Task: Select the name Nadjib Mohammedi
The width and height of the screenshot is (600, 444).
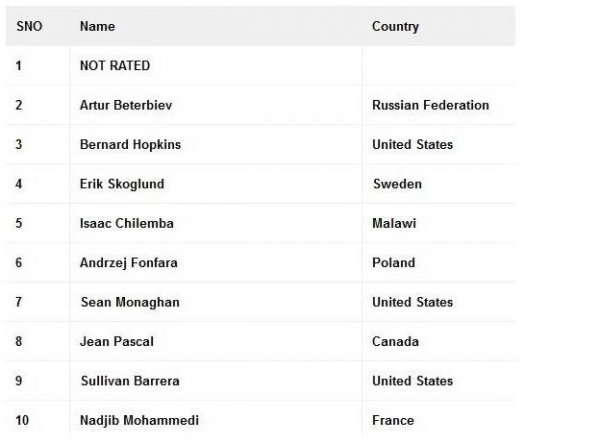Action: click(139, 420)
